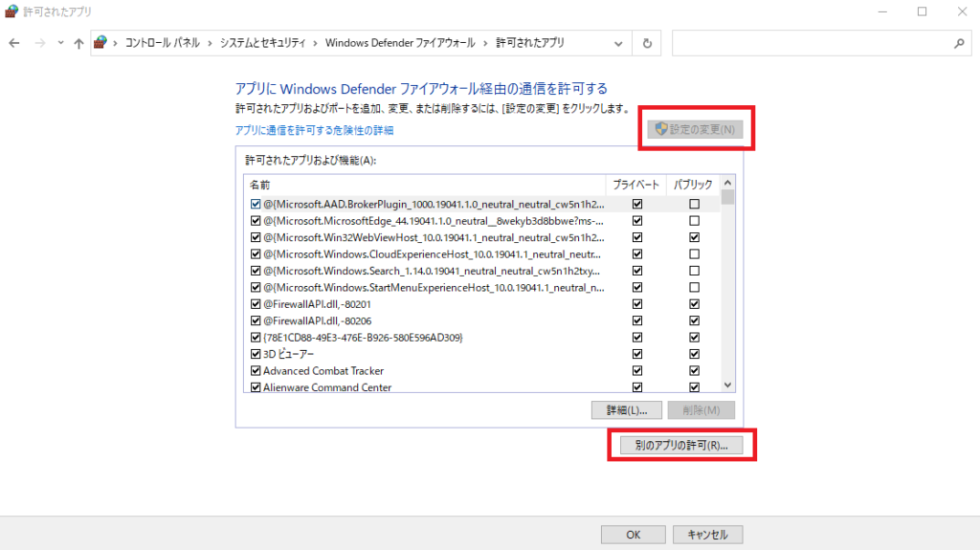Toggle 3D ビューアー name checkbox

tap(256, 354)
